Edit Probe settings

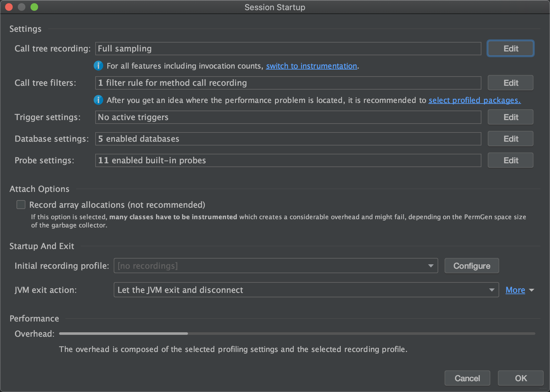point(510,160)
